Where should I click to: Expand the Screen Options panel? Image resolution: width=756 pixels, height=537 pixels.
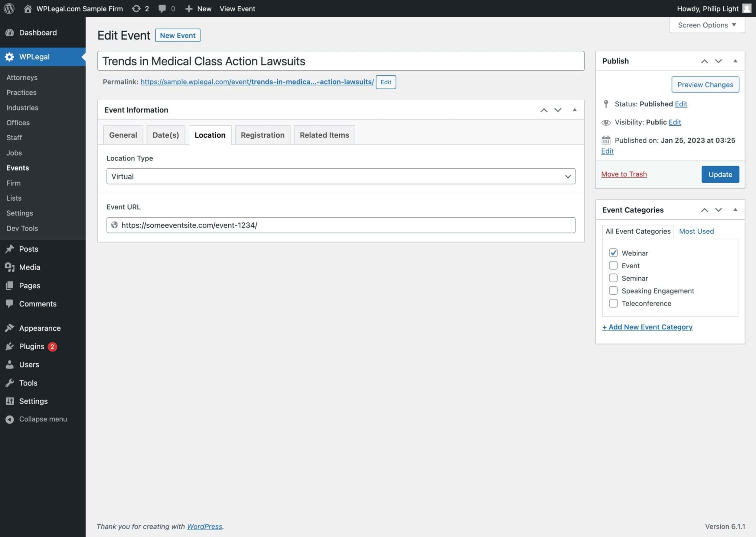pos(707,25)
